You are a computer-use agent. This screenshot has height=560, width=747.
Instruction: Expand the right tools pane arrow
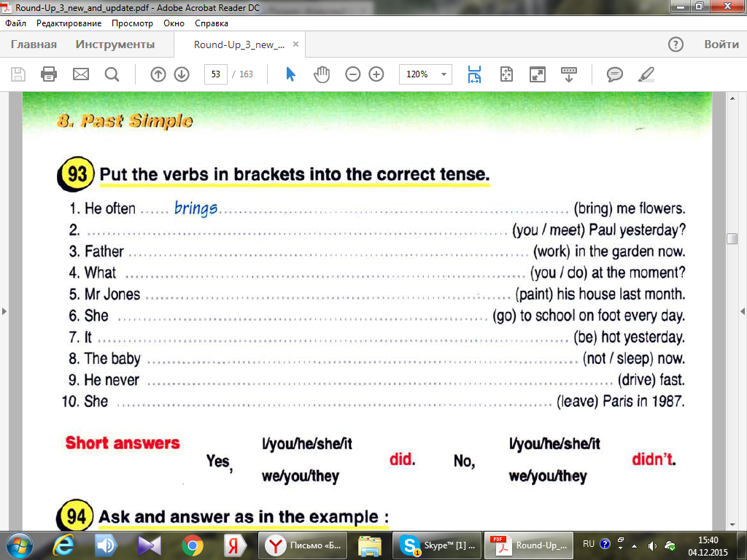[742, 311]
